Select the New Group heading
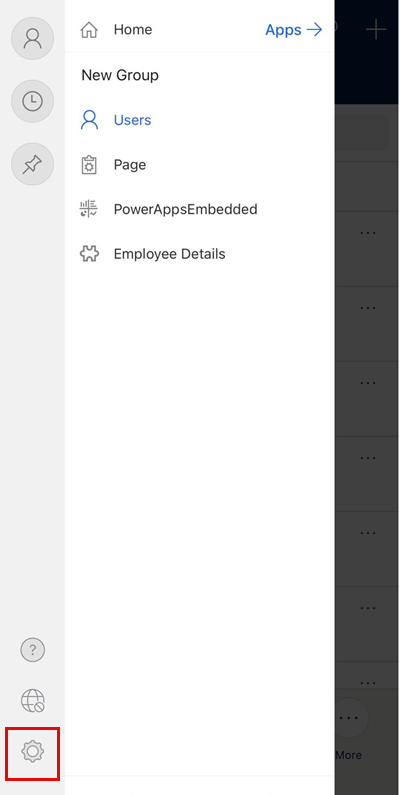This screenshot has height=795, width=400. click(120, 75)
